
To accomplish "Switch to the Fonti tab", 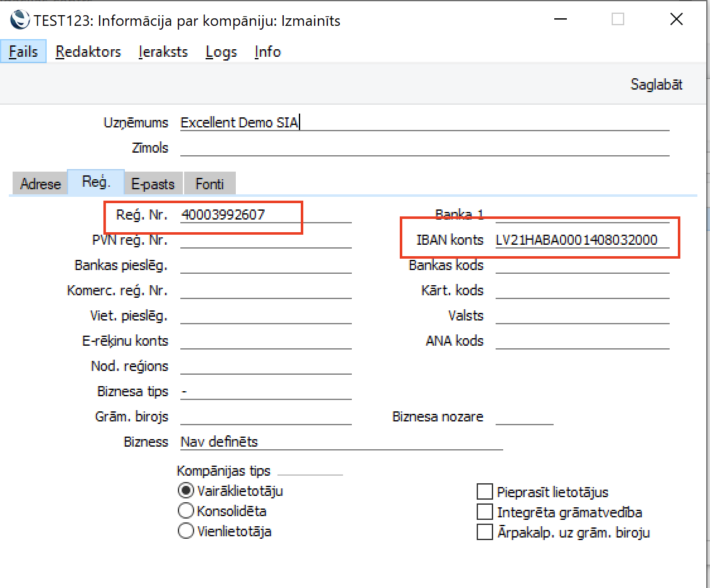I will click(x=209, y=184).
